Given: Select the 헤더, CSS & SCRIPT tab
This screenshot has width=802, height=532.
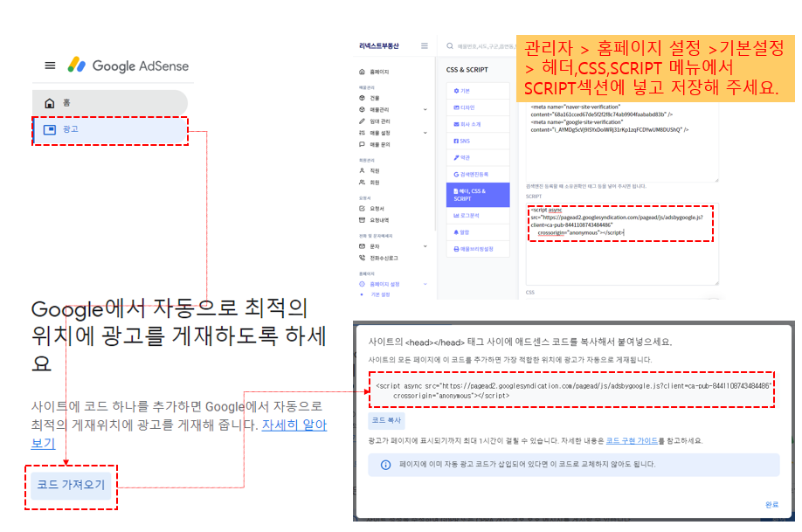Looking at the screenshot, I should (478, 195).
